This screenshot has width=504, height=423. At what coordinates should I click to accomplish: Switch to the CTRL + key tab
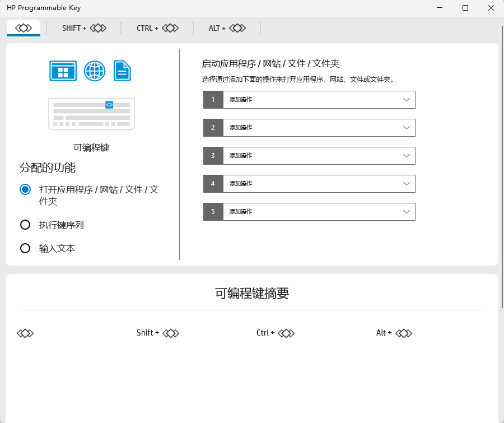(x=157, y=27)
